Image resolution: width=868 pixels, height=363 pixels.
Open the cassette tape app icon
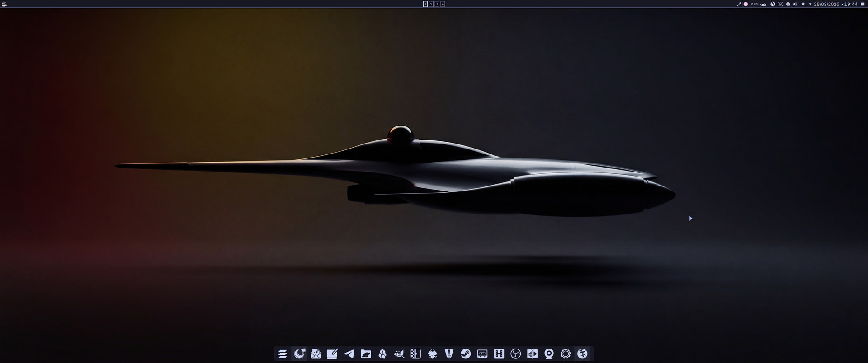(482, 354)
